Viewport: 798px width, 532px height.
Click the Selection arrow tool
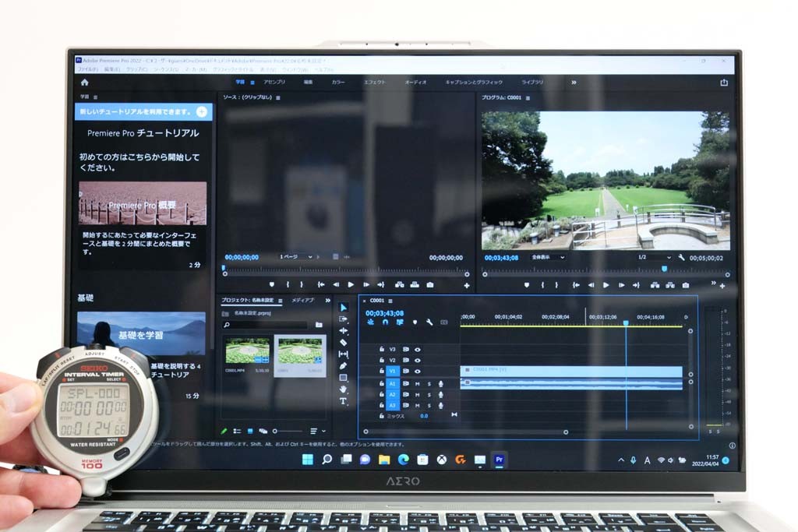coord(344,308)
